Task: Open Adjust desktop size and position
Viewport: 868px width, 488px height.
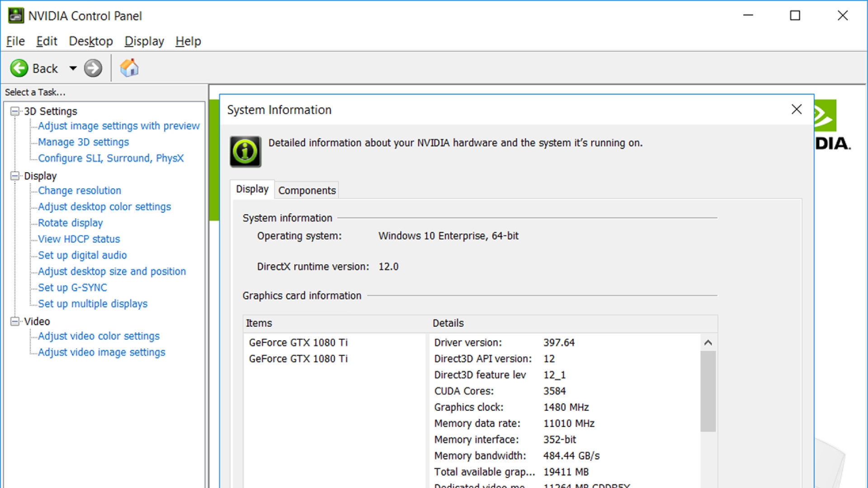Action: coord(112,271)
